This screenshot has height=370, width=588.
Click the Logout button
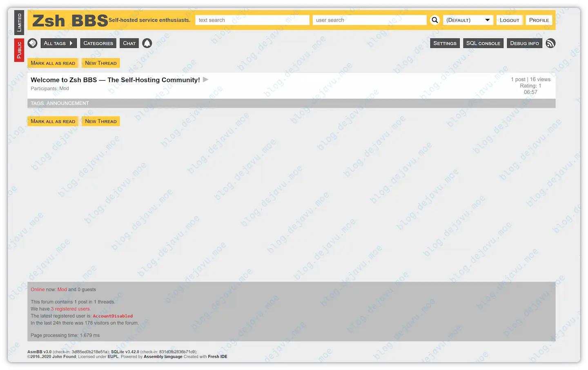509,20
